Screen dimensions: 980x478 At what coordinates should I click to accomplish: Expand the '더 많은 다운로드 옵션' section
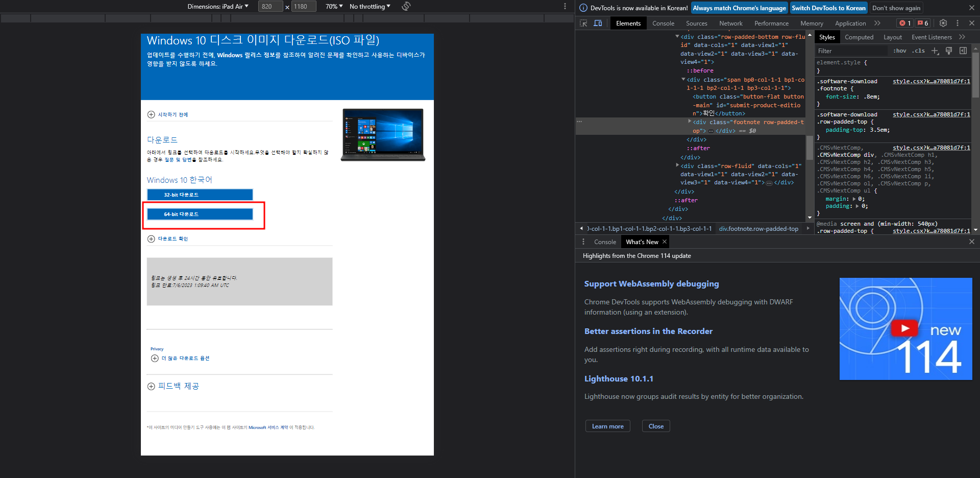pos(155,358)
